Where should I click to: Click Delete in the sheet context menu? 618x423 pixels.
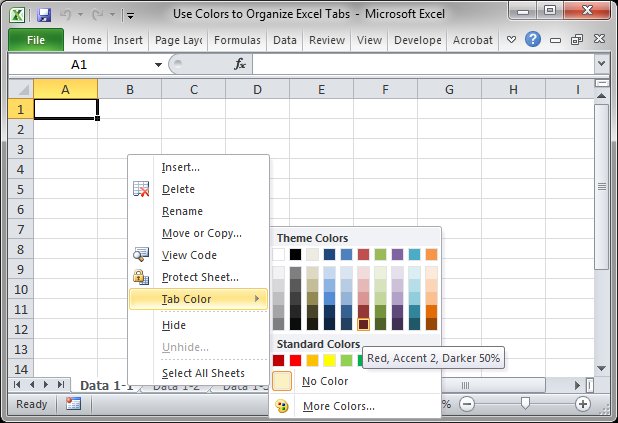178,189
